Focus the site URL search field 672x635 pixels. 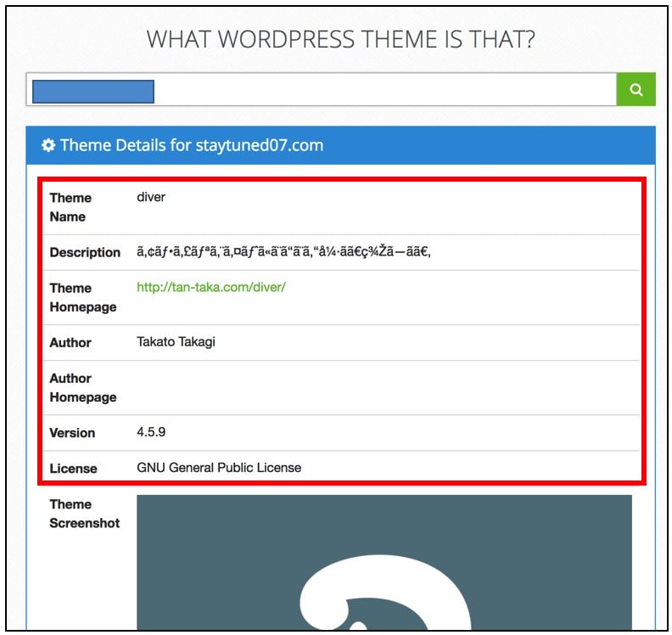coord(321,89)
